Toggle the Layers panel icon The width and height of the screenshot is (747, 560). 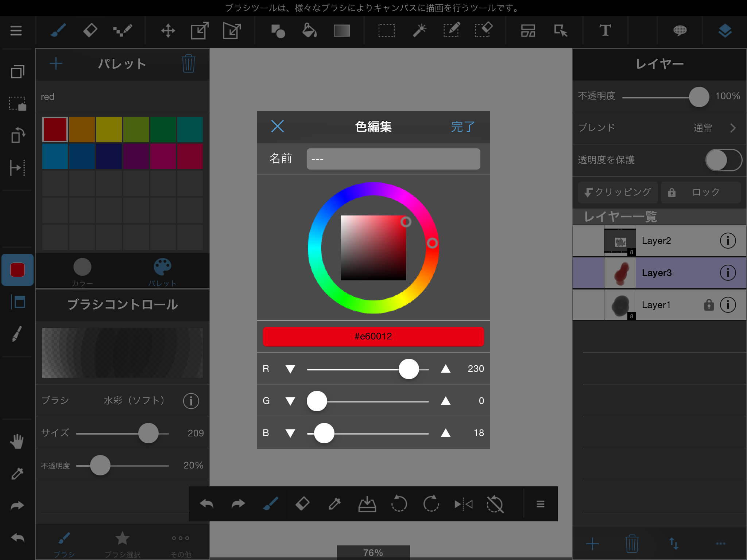(725, 31)
